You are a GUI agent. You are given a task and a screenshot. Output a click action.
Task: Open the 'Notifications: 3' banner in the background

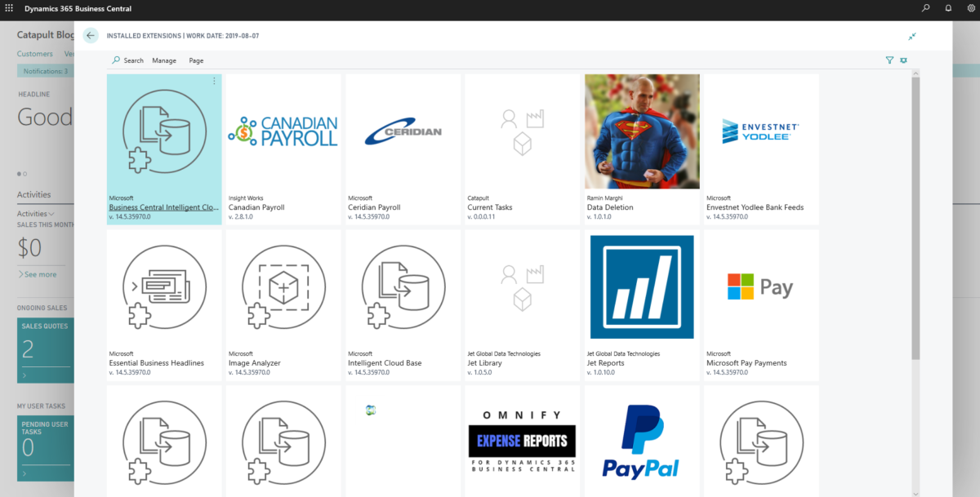46,72
